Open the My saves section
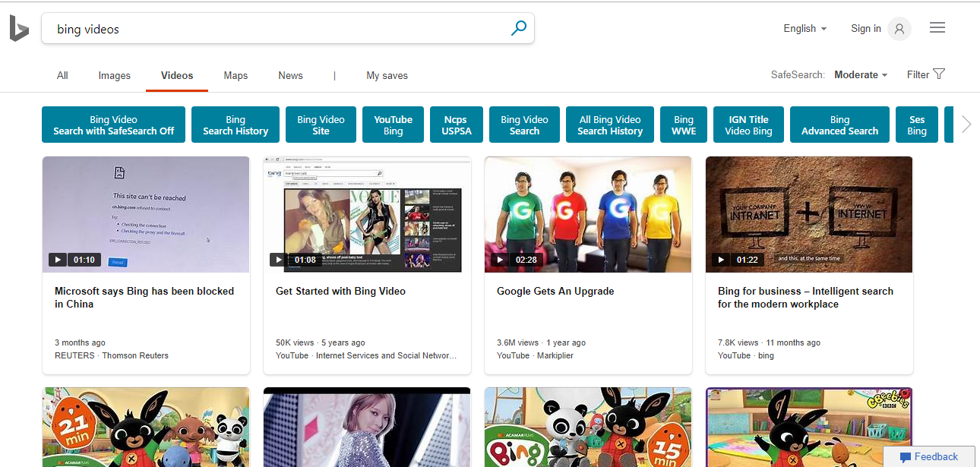The height and width of the screenshot is (467, 980). pos(387,75)
